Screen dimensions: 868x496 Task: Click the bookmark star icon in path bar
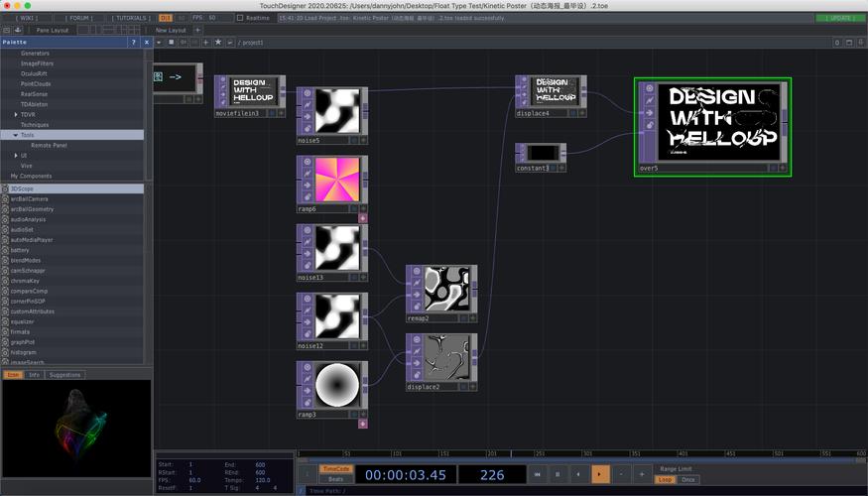[218, 42]
